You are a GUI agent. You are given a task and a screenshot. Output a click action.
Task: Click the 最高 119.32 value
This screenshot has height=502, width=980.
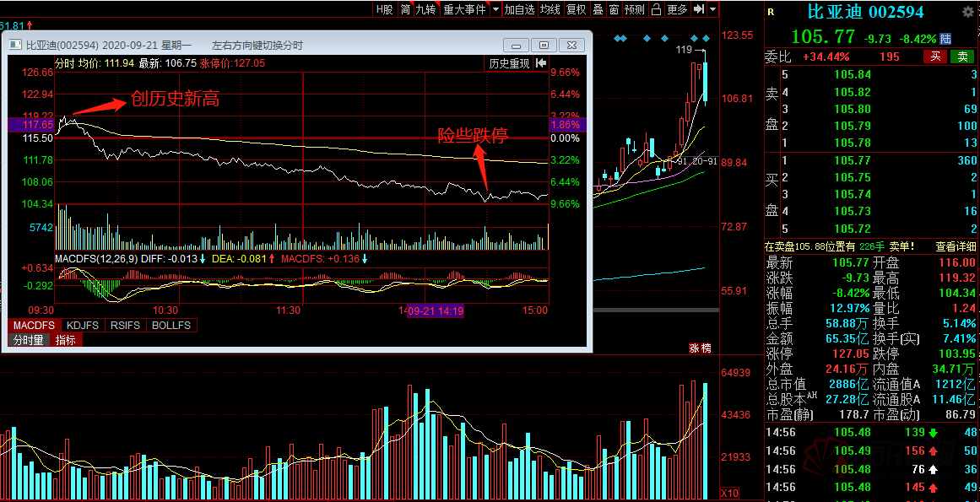coord(956,278)
